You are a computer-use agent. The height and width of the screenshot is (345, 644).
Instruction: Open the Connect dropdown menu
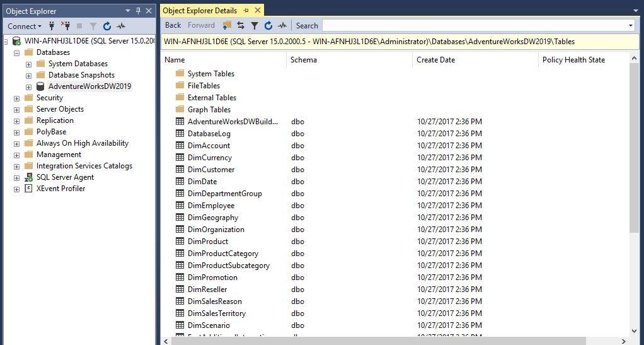tap(25, 26)
